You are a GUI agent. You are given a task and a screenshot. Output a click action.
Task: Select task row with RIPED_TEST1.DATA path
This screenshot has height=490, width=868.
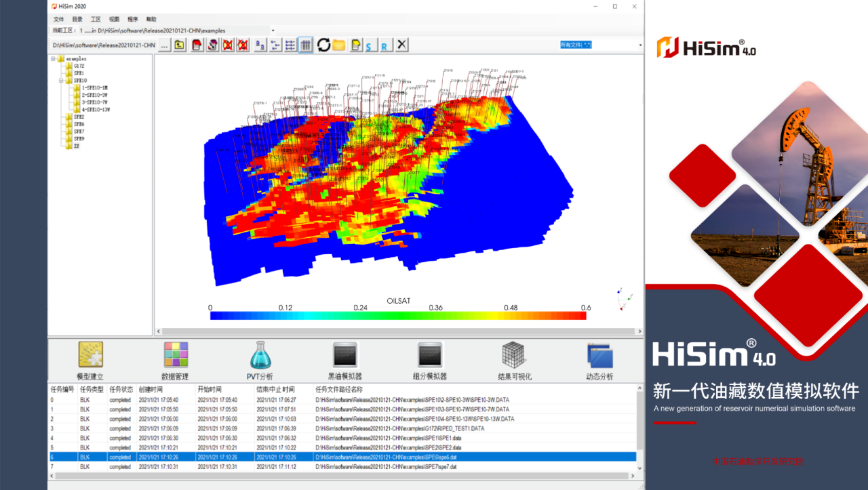[342, 428]
